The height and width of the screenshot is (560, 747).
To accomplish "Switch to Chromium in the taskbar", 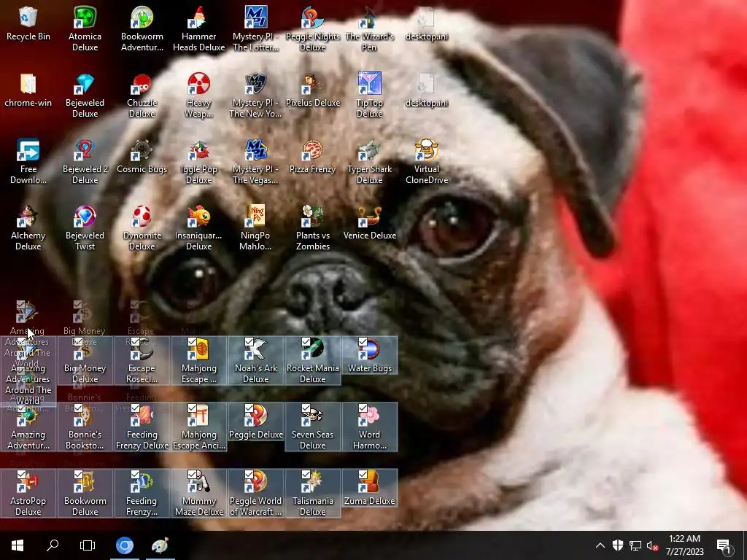I will (125, 545).
